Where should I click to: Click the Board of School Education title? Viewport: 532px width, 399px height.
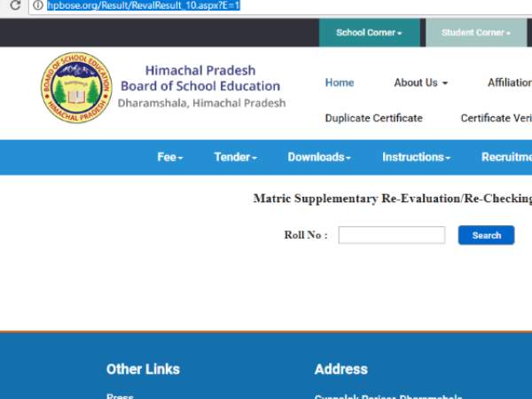199,86
